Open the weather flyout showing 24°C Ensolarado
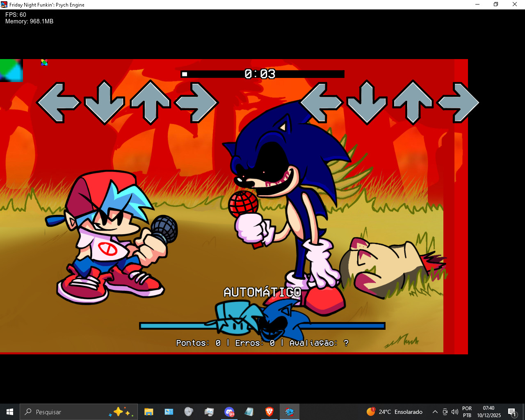Image resolution: width=525 pixels, height=420 pixels. 394,412
